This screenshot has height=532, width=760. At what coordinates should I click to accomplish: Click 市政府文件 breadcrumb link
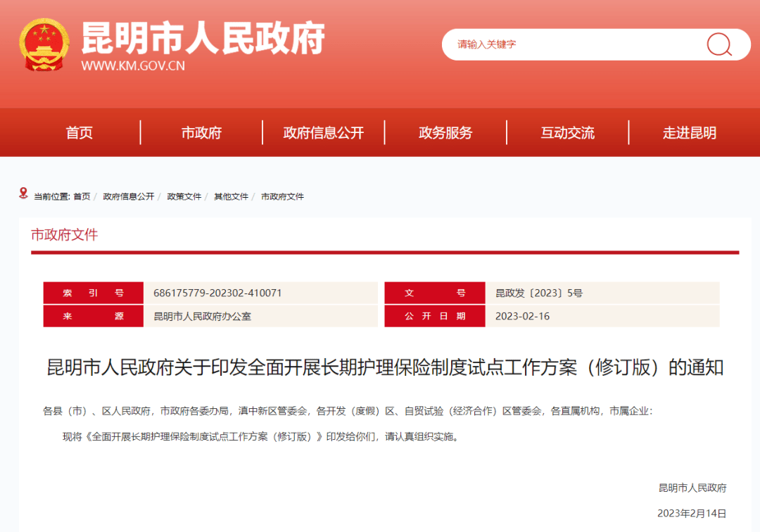[282, 196]
